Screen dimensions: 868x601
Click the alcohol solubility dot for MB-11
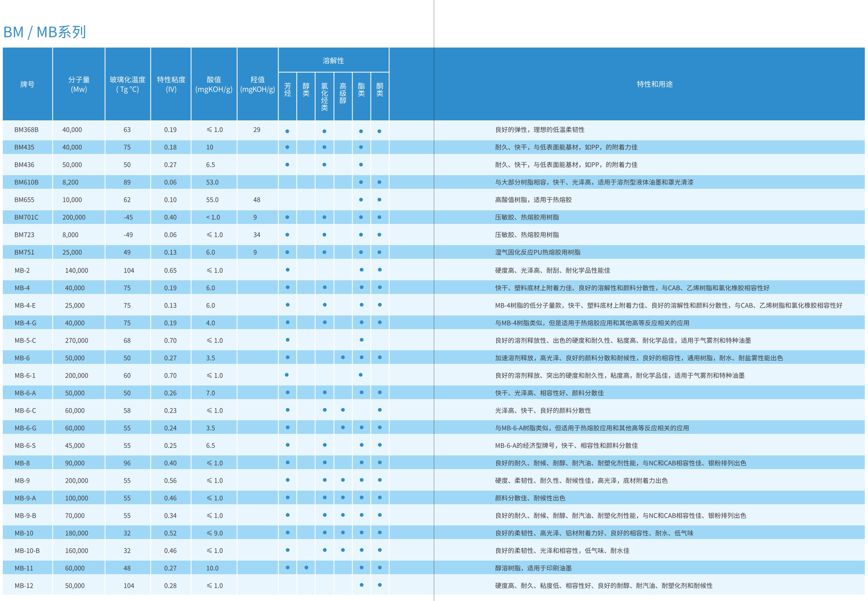click(x=306, y=568)
